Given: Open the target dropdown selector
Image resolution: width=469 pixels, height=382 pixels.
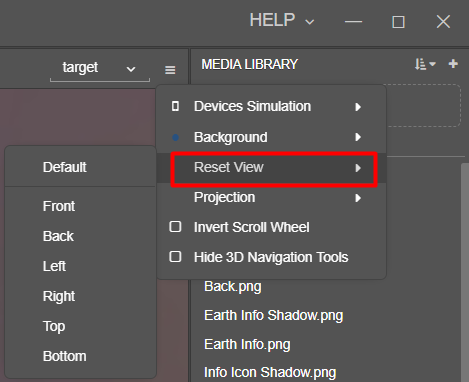Looking at the screenshot, I should 100,68.
